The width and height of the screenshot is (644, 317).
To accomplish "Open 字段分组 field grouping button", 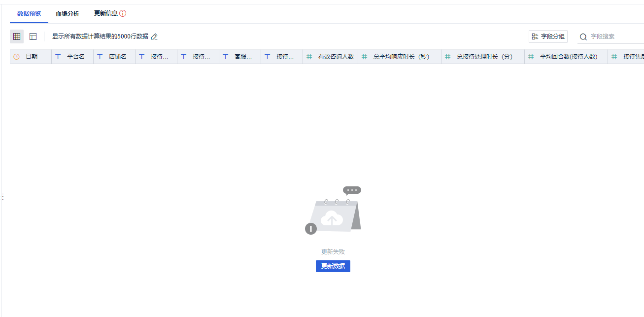I will pos(548,36).
